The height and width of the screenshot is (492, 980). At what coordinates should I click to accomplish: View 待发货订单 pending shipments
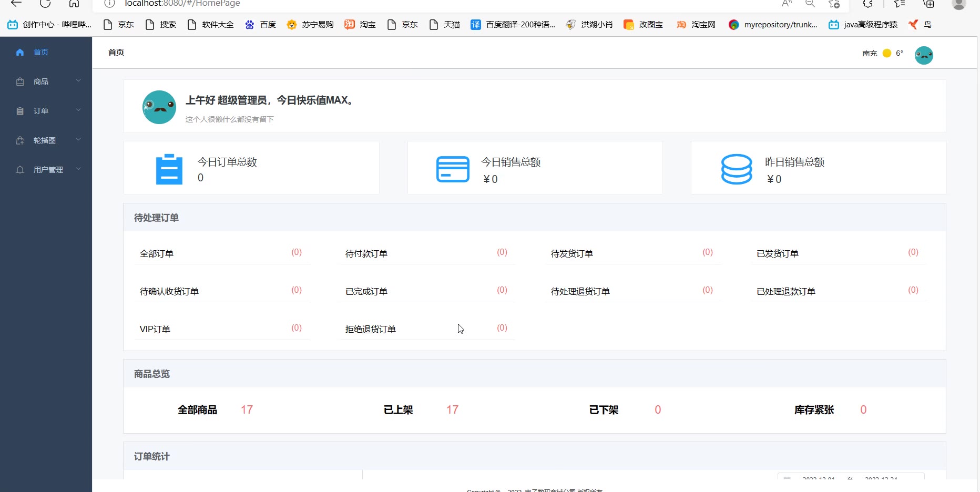tap(572, 254)
